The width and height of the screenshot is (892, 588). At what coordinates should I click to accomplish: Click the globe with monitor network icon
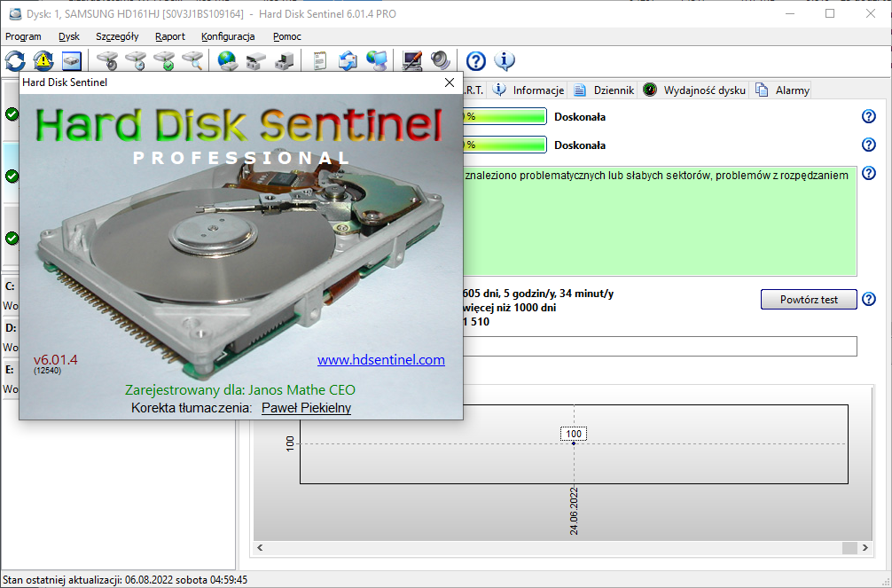(377, 60)
